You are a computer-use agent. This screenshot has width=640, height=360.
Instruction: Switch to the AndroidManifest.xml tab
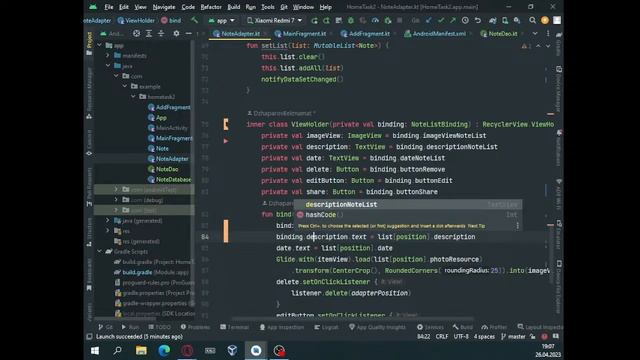point(435,33)
